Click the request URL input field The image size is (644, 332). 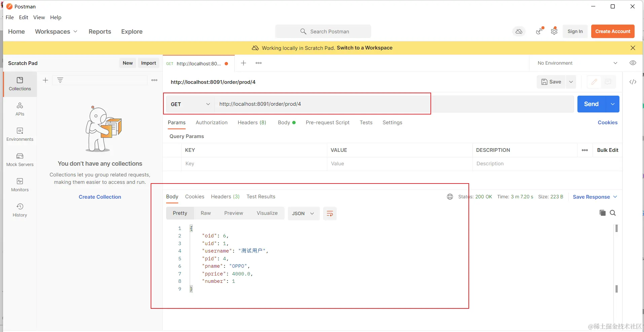click(394, 104)
